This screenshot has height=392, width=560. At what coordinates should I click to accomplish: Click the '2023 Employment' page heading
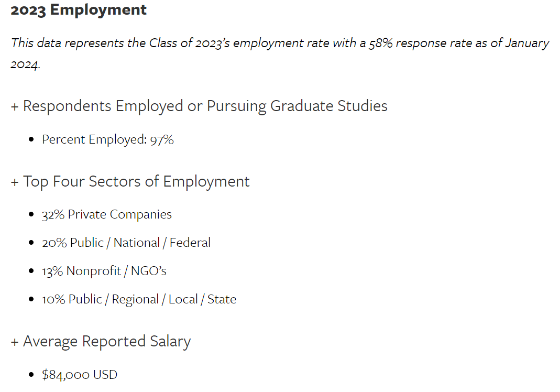pos(79,9)
